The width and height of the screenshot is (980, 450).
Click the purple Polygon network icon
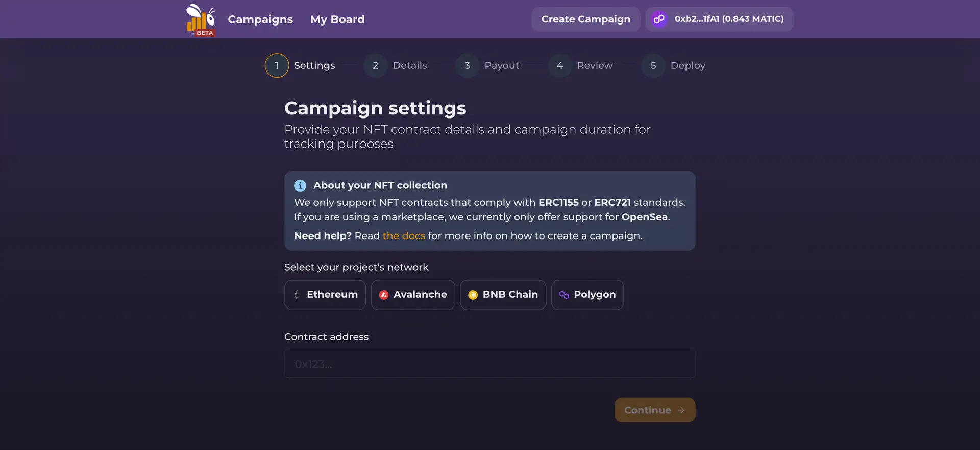564,295
